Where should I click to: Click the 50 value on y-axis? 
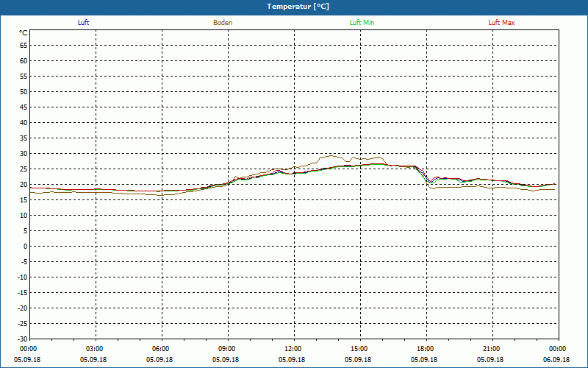[24, 91]
